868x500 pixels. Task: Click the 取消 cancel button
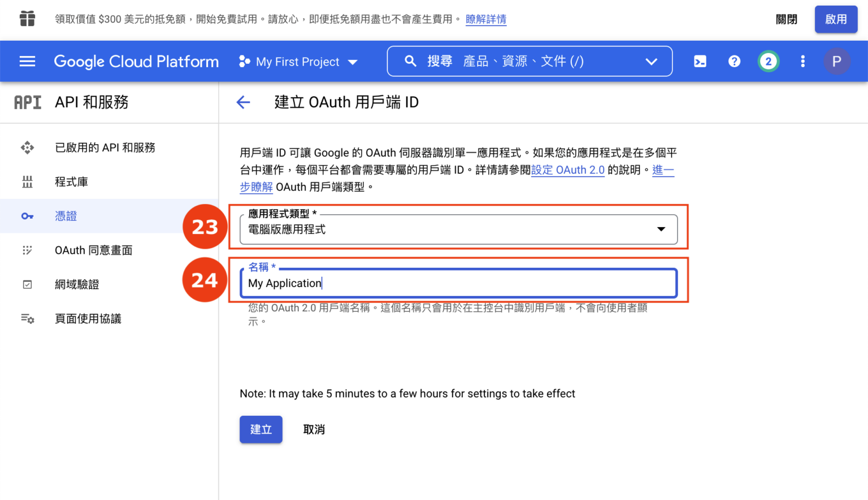click(314, 429)
